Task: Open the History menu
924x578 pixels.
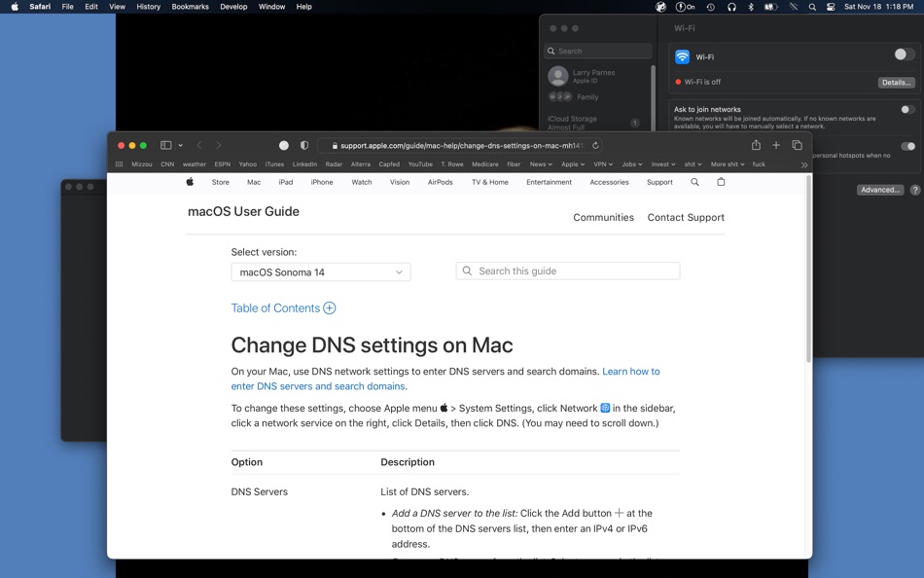Action: [148, 7]
